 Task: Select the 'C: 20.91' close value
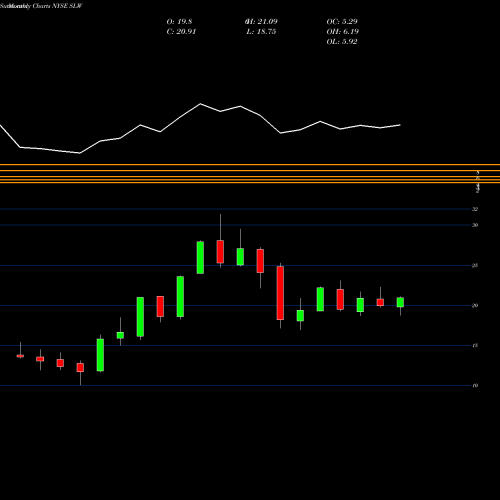[x=181, y=32]
